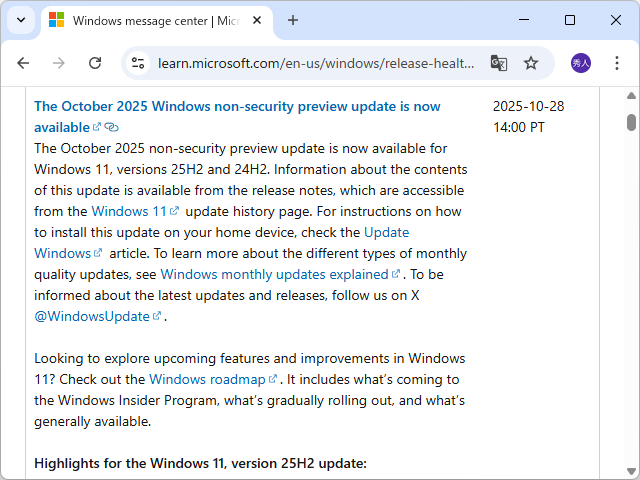
Task: Open the Chrome three-dot menu
Action: click(x=617, y=63)
